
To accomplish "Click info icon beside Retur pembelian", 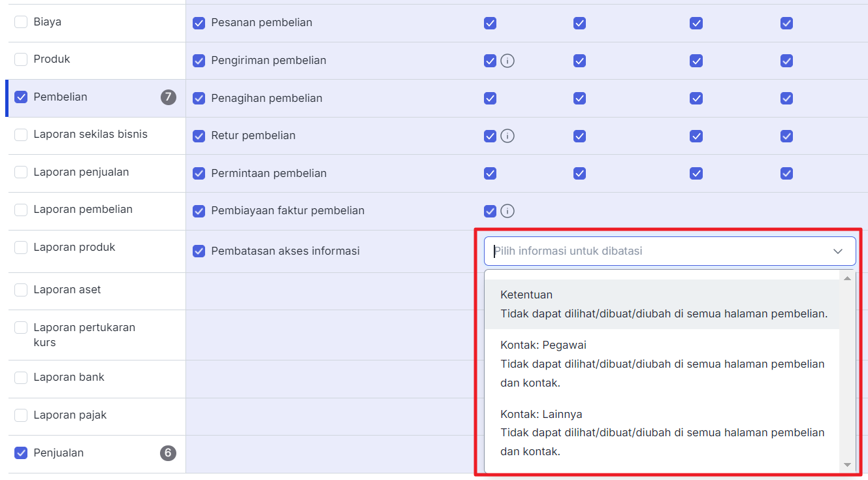I will point(507,136).
